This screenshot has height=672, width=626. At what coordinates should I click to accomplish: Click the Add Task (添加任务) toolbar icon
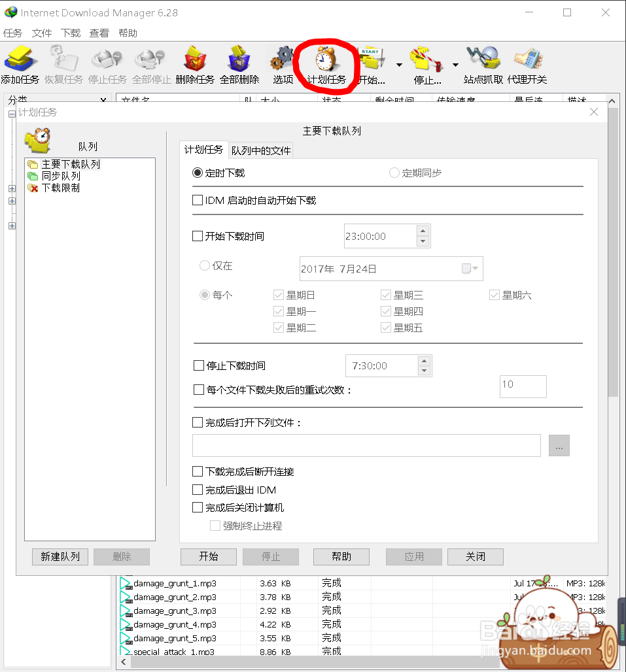tap(20, 64)
